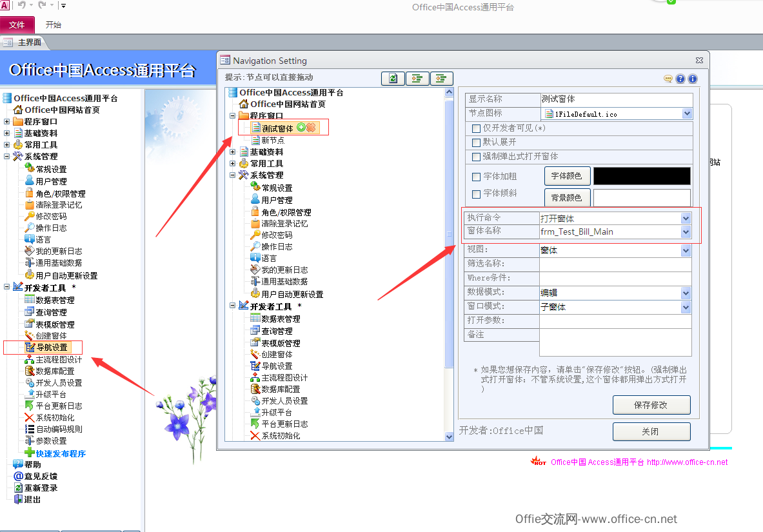Click 升级平台 icon in Navigation Setting tree

click(255, 412)
